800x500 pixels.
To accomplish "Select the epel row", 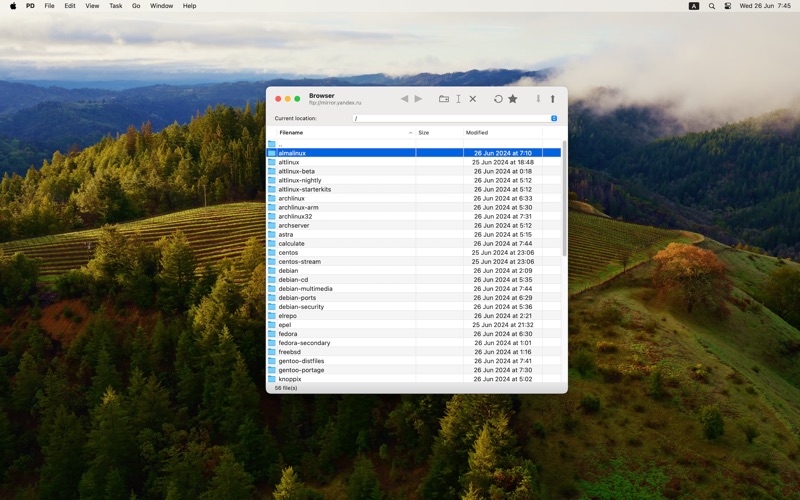I will tap(414, 325).
